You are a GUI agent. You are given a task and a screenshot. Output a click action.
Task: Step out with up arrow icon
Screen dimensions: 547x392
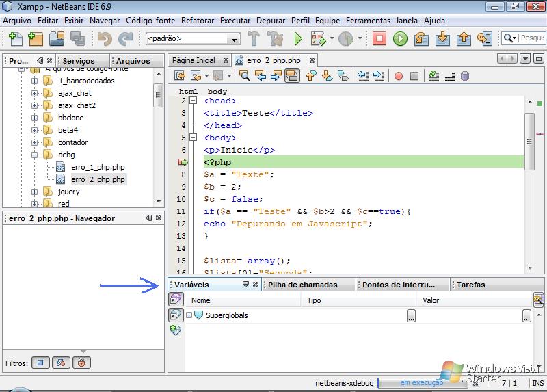click(464, 38)
